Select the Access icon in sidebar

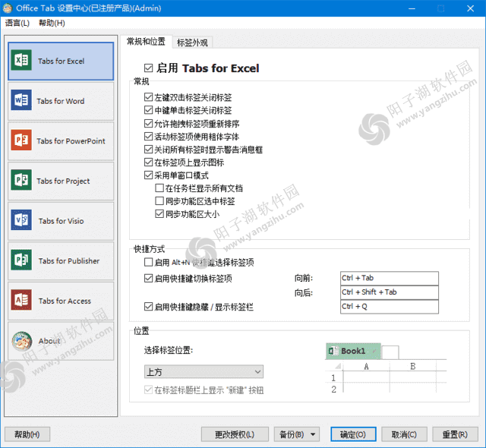pyautogui.click(x=21, y=300)
